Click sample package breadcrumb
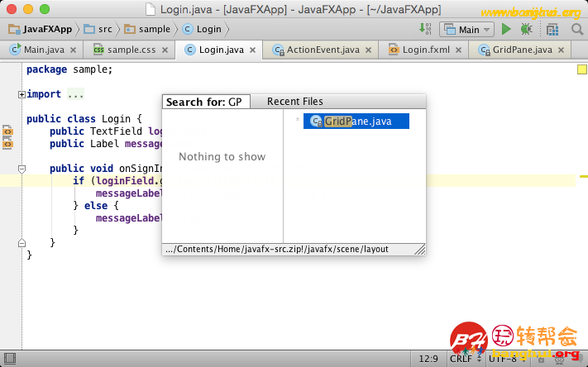 pyautogui.click(x=147, y=29)
